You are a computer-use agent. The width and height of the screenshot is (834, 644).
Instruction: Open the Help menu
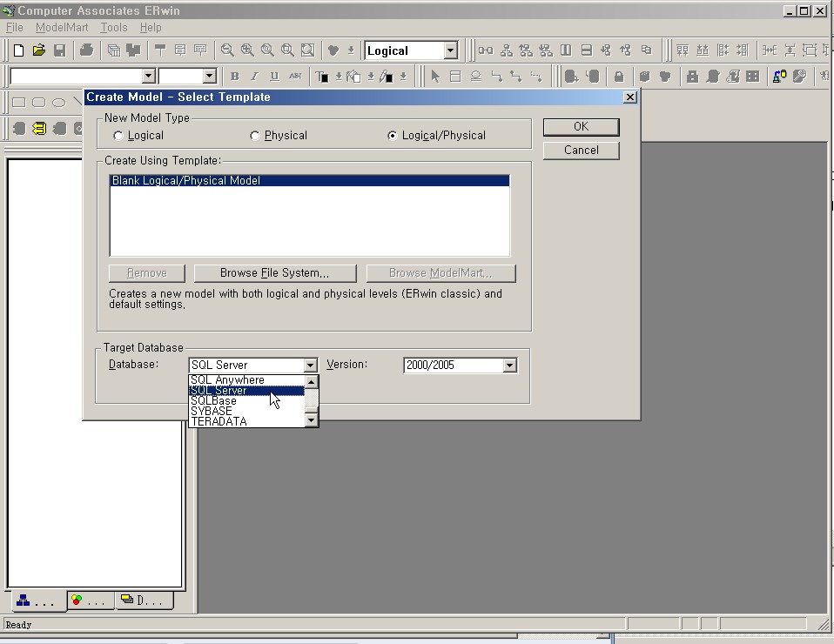click(151, 28)
